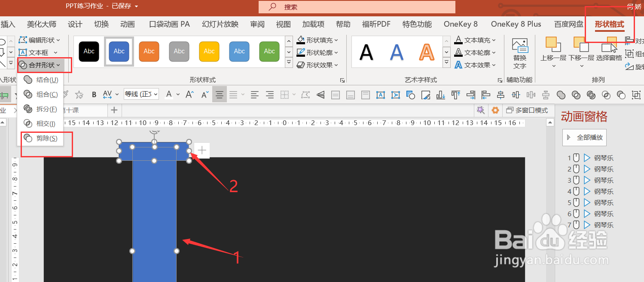644x282 pixels.
Task: Click the 选择窗格 selection pane icon
Action: (609, 50)
